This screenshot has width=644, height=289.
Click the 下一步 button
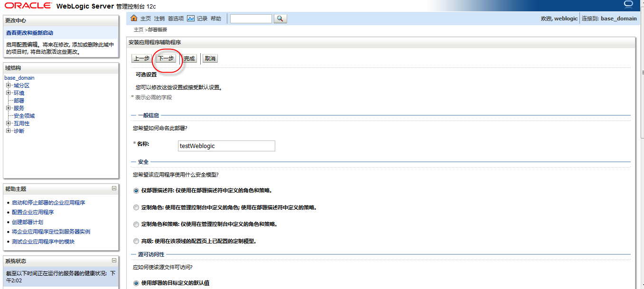pos(166,58)
